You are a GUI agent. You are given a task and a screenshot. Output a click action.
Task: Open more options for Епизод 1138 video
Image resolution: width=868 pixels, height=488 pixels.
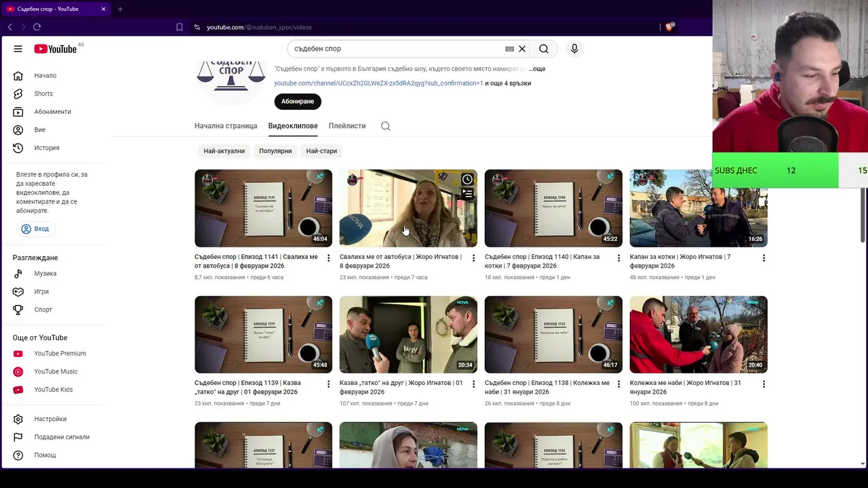pos(618,384)
